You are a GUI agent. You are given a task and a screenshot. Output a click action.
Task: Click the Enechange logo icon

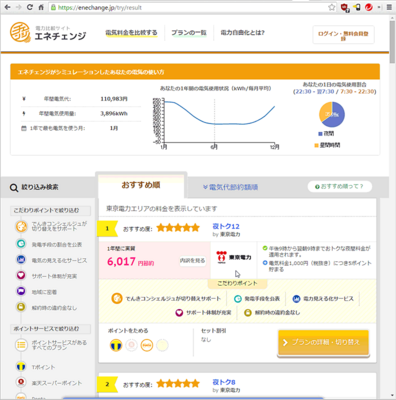[x=20, y=33]
